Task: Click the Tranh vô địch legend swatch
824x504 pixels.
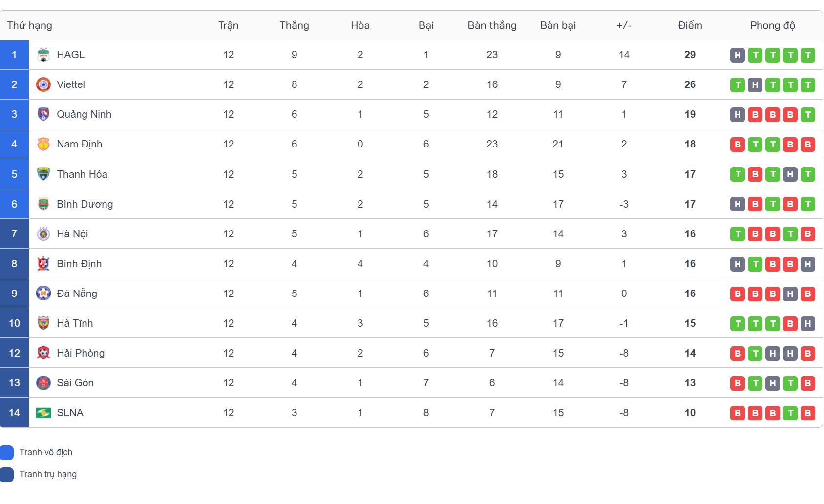Action: tap(7, 452)
